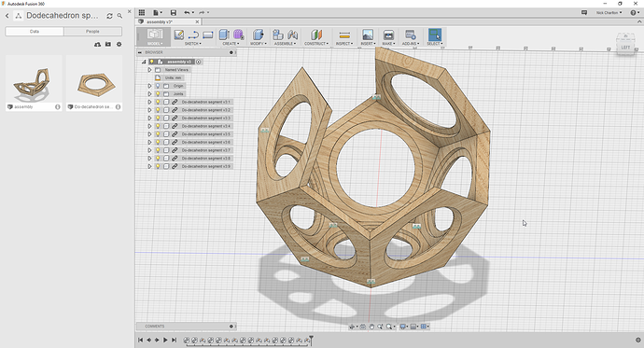The image size is (644, 348).
Task: Open the MODIFY menu label
Action: click(259, 44)
